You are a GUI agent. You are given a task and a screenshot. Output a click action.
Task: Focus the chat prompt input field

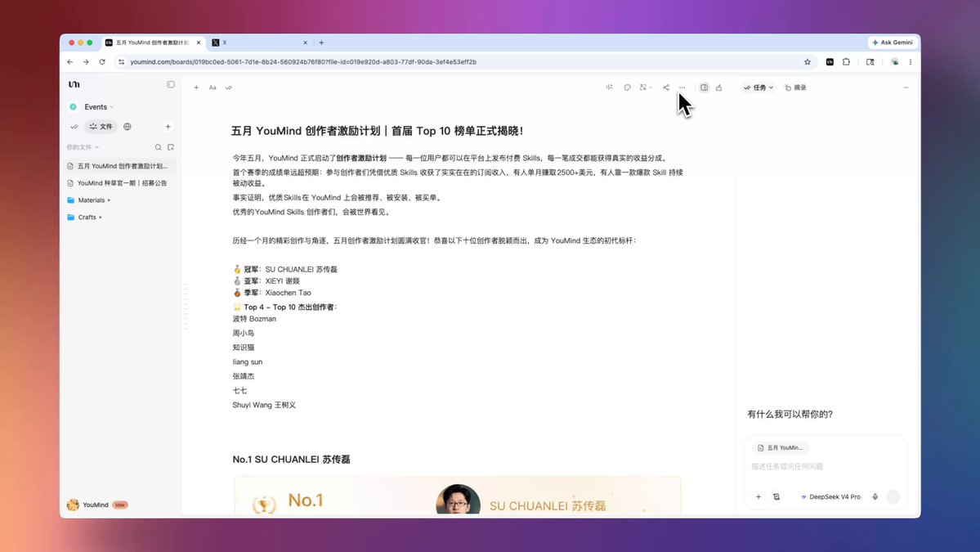pos(825,466)
